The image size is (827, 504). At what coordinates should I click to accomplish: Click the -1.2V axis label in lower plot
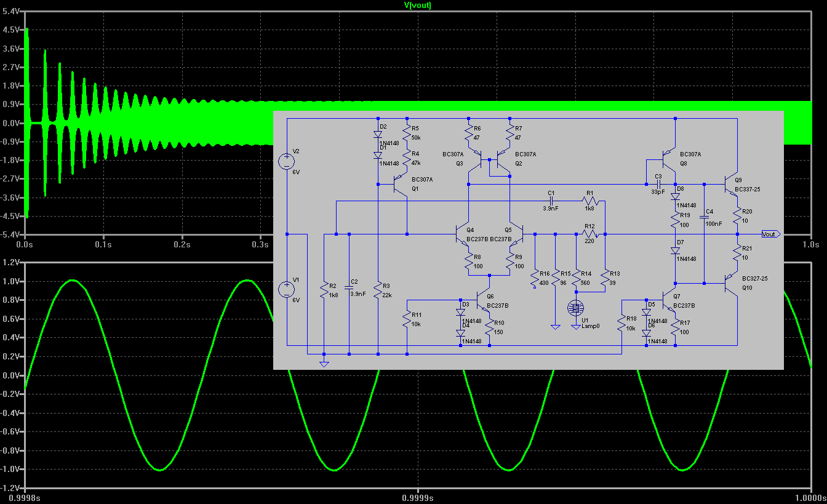(11, 487)
